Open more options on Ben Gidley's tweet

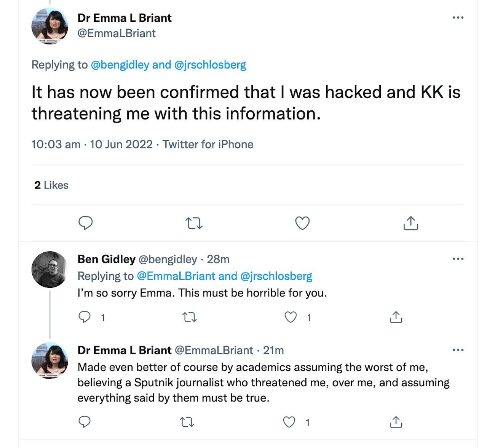(458, 259)
